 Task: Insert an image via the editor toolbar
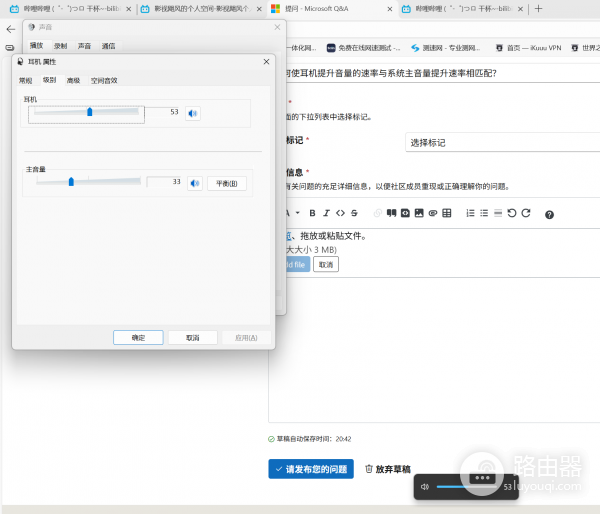pyautogui.click(x=419, y=213)
